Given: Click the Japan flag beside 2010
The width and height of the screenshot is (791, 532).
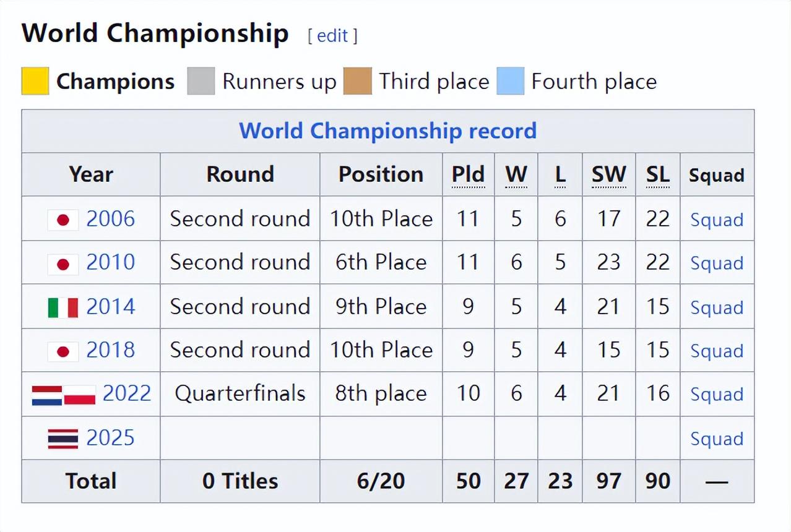Looking at the screenshot, I should pos(63,264).
